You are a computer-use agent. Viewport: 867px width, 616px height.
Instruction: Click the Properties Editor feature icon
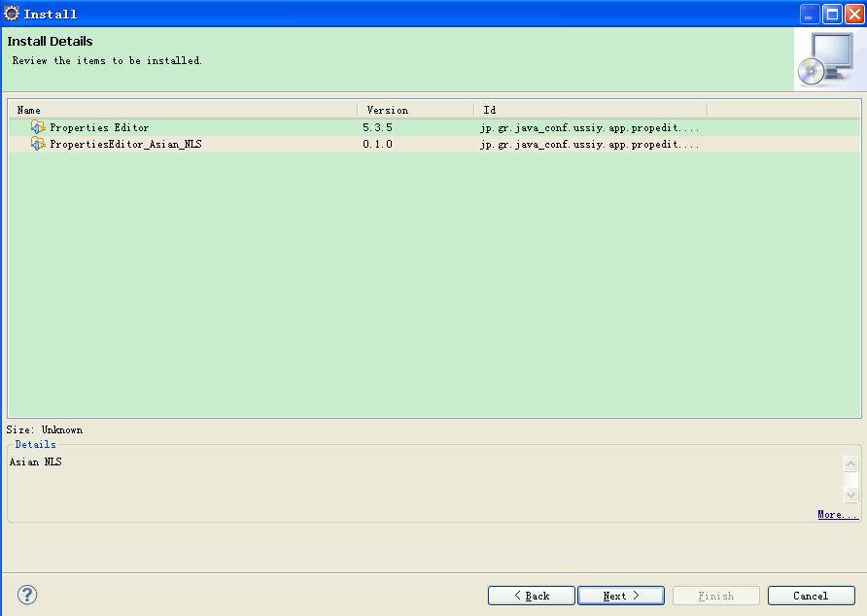click(38, 127)
